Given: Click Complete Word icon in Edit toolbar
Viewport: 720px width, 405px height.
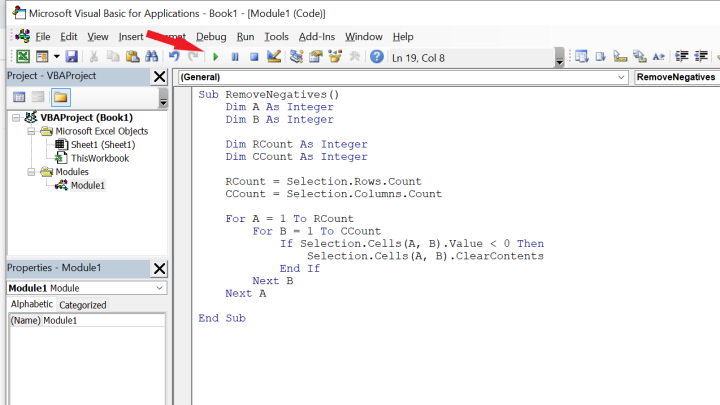Looking at the screenshot, I should [659, 56].
